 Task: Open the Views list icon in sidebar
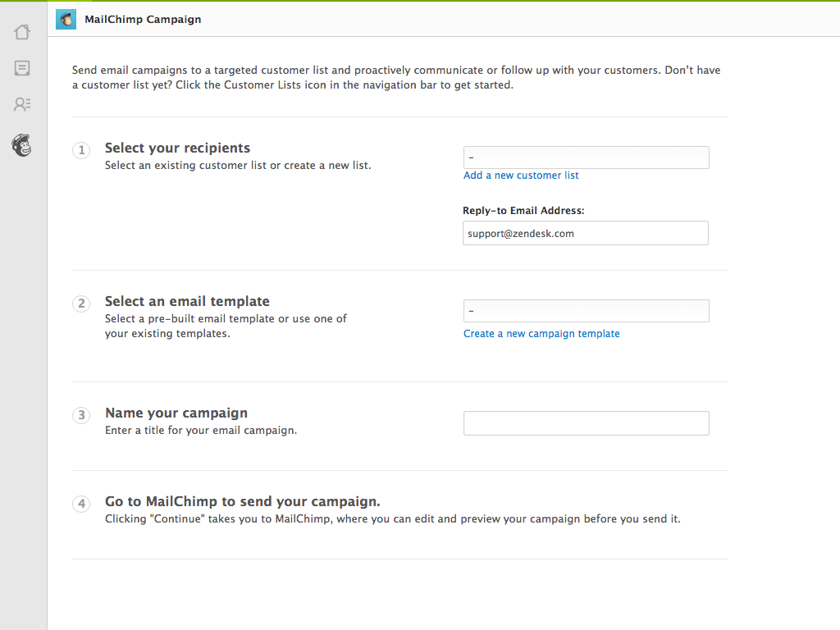point(22,68)
